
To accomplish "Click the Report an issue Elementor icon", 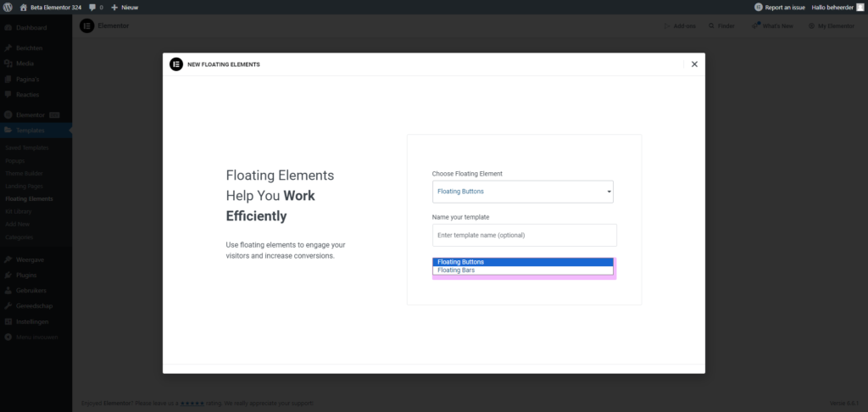I will [x=759, y=7].
